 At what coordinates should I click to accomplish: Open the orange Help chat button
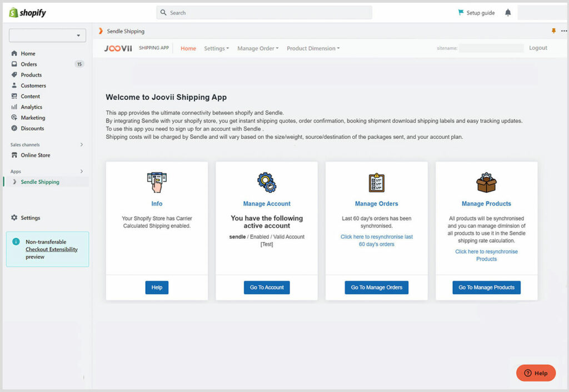coord(536,373)
